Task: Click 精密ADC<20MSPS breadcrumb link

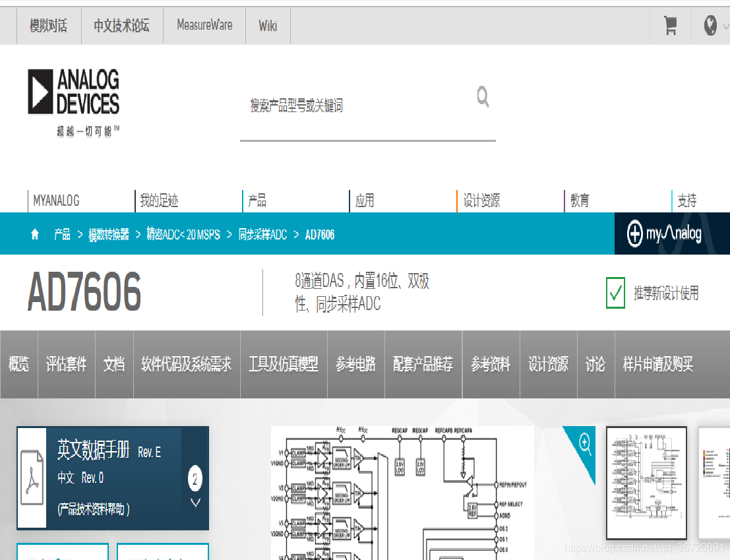Action: click(x=183, y=234)
